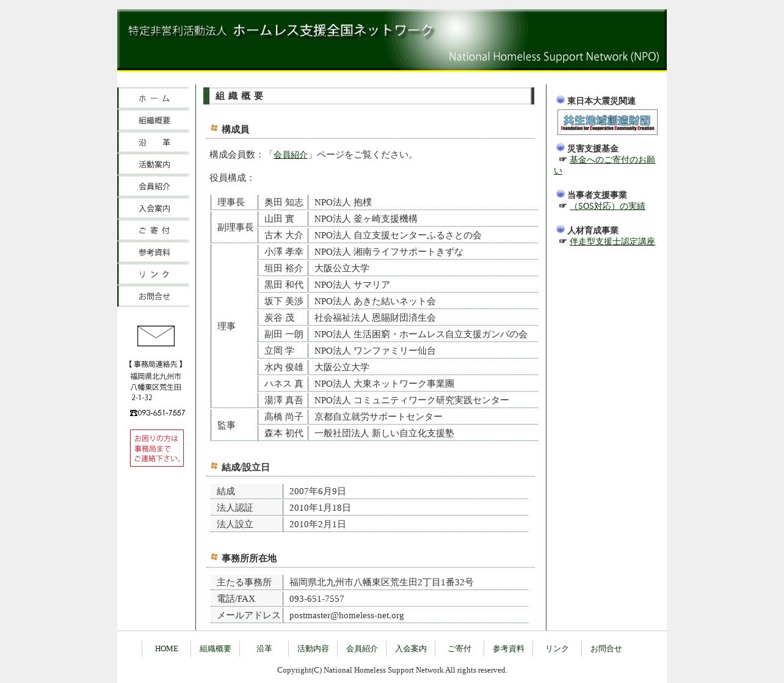Click the date 2010年1月18日
The height and width of the screenshot is (683, 784).
320,508
